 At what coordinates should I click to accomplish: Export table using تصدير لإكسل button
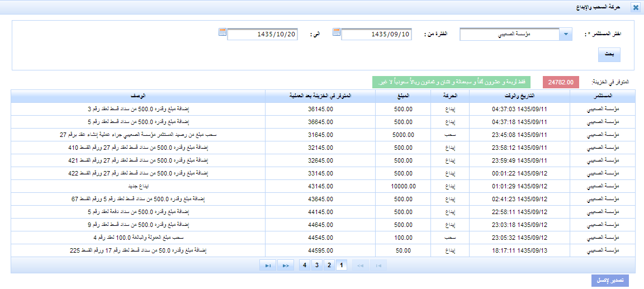click(610, 281)
